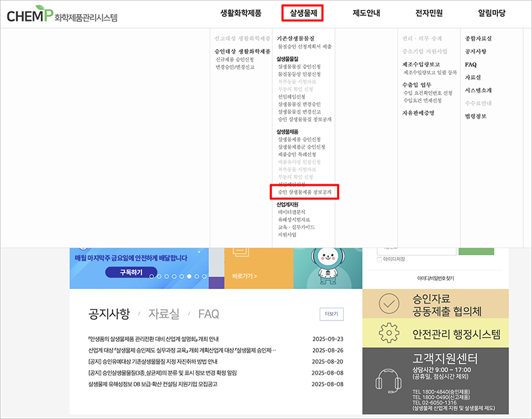532x419 pixels.
Task: Open the 생활화학제품 top menu
Action: point(241,13)
